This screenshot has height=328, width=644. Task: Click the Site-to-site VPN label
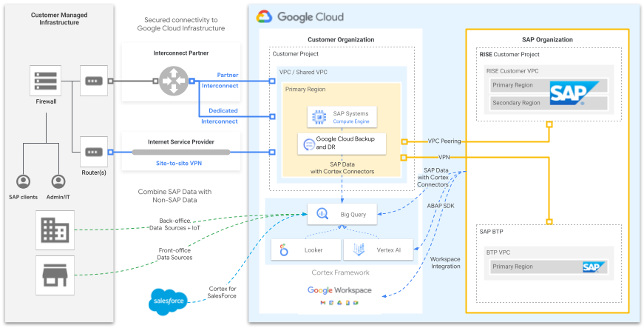[181, 162]
